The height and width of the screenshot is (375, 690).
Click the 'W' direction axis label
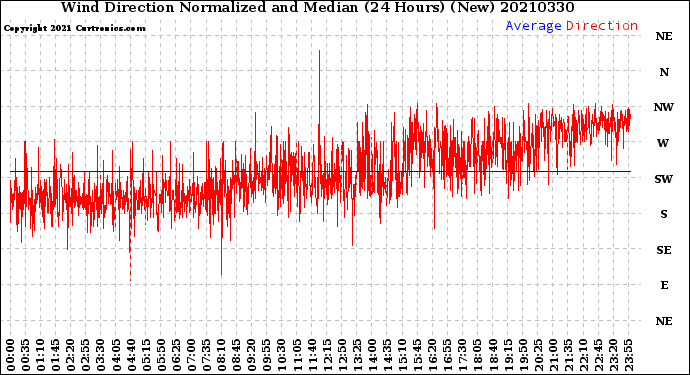663,143
